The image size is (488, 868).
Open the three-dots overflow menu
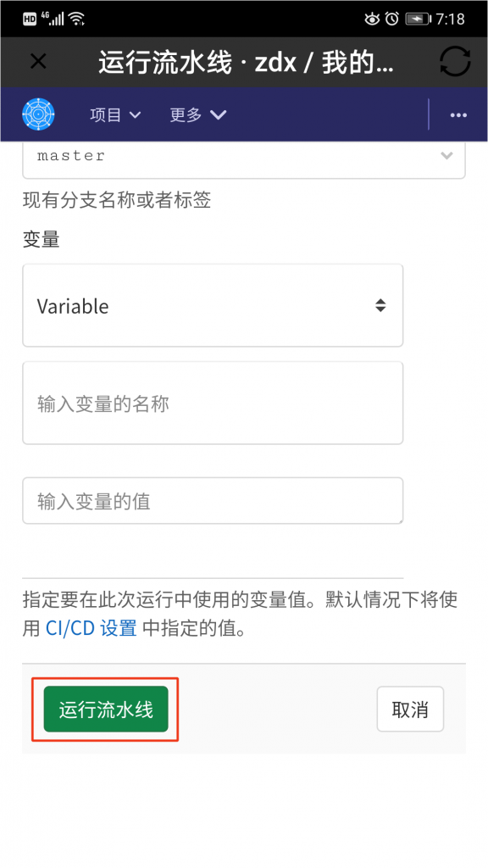[x=458, y=115]
